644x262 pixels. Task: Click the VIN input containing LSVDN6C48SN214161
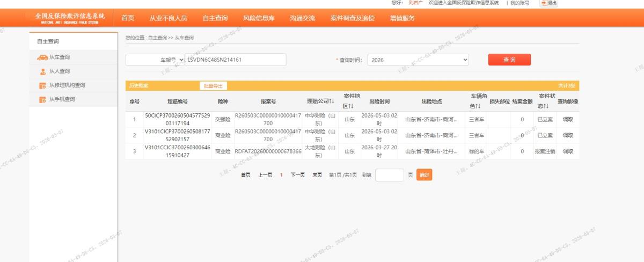tap(235, 60)
